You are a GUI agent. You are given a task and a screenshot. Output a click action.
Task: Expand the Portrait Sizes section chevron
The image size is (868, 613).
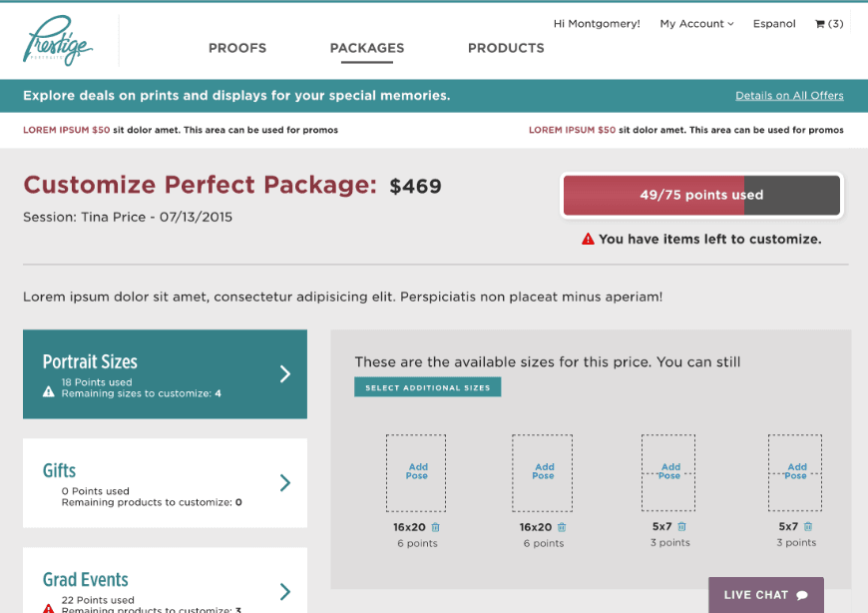[x=285, y=373]
